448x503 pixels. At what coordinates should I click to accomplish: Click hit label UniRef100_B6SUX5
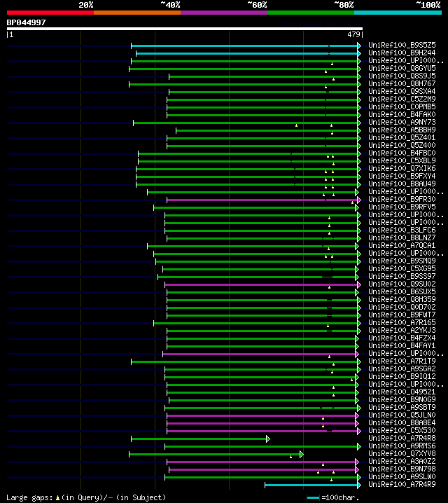tap(402, 291)
